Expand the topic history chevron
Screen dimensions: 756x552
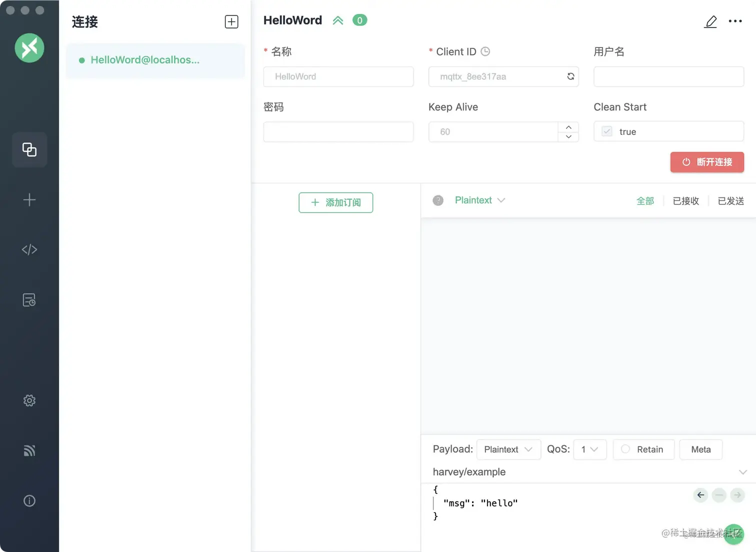[x=743, y=472]
